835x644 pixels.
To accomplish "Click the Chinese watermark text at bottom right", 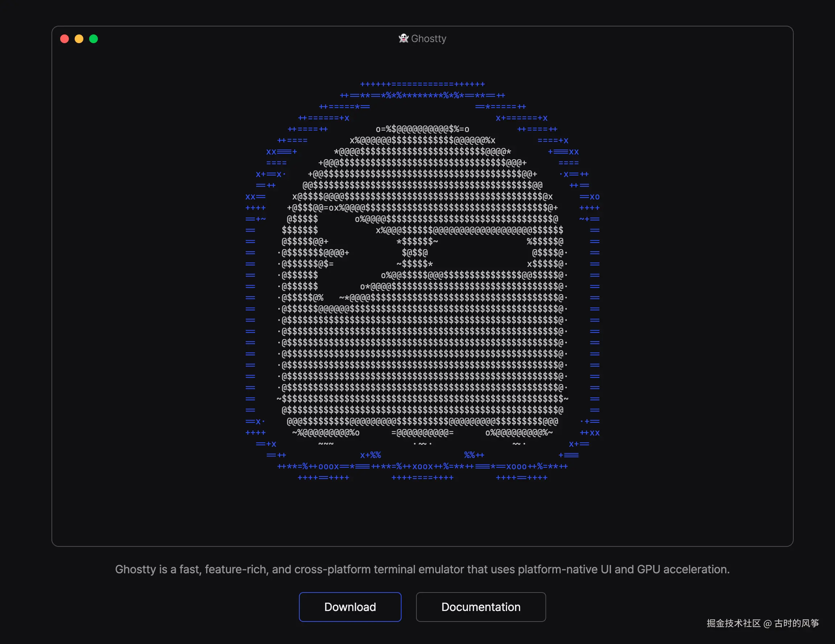I will tap(763, 623).
